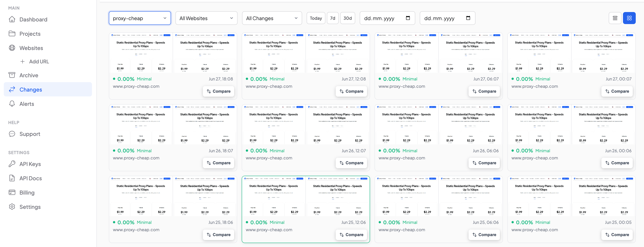The width and height of the screenshot is (644, 247).
Task: Compare the Jun 27, 00:07 change
Action: click(x=617, y=91)
